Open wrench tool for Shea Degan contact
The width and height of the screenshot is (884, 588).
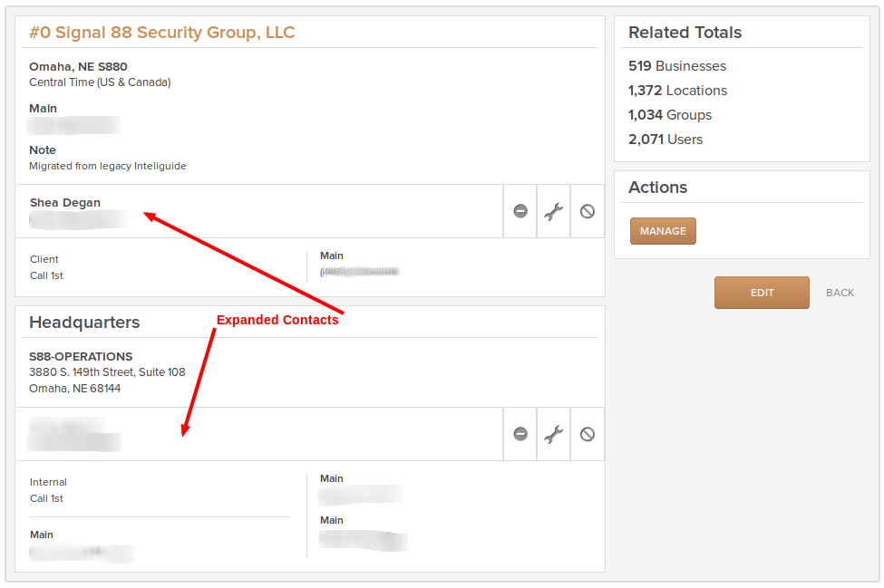click(554, 211)
